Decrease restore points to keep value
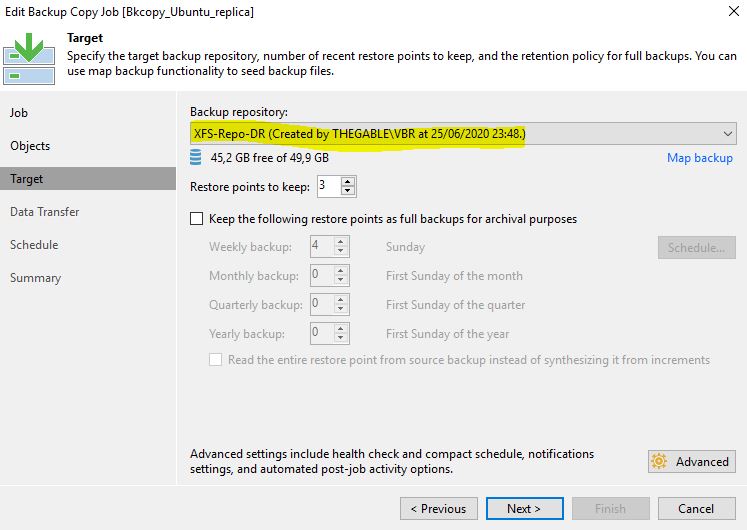Viewport: 747px width, 530px height. click(x=348, y=191)
